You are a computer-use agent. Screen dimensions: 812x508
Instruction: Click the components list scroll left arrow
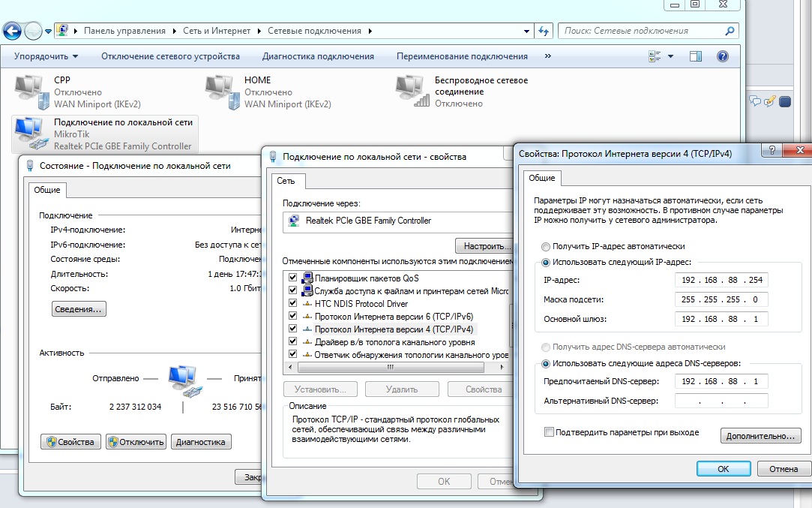(x=290, y=367)
